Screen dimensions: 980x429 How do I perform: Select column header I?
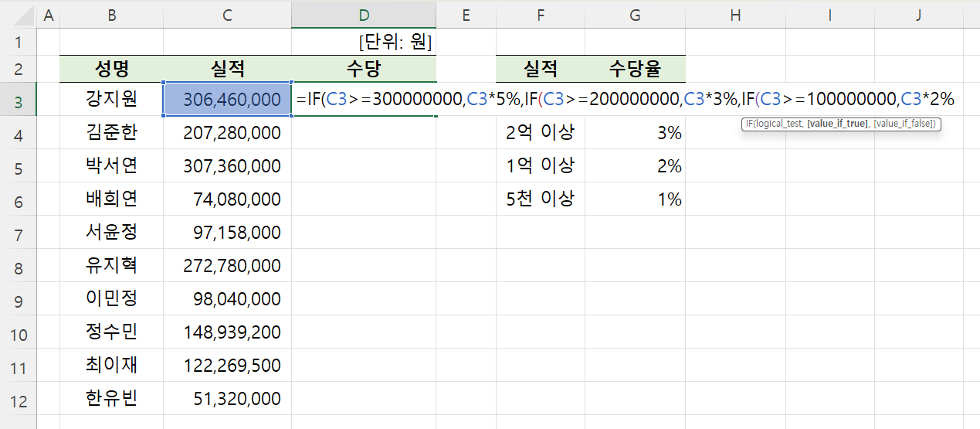point(829,15)
